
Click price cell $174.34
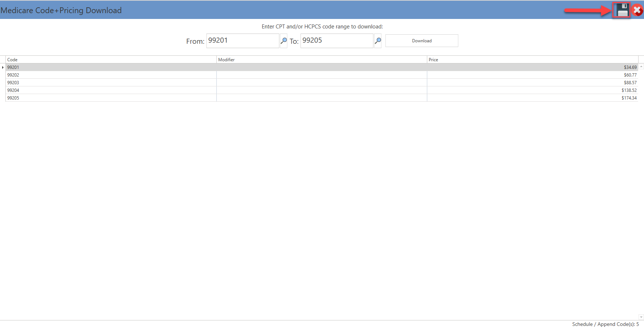pos(533,98)
